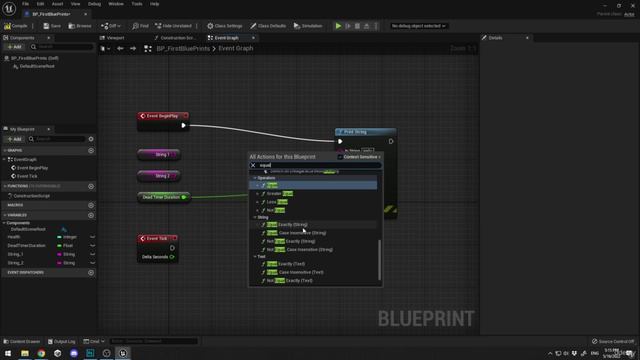This screenshot has width=640, height=360.
Task: Click the DeadTimerDuration Float type pill
Action: tap(65, 246)
